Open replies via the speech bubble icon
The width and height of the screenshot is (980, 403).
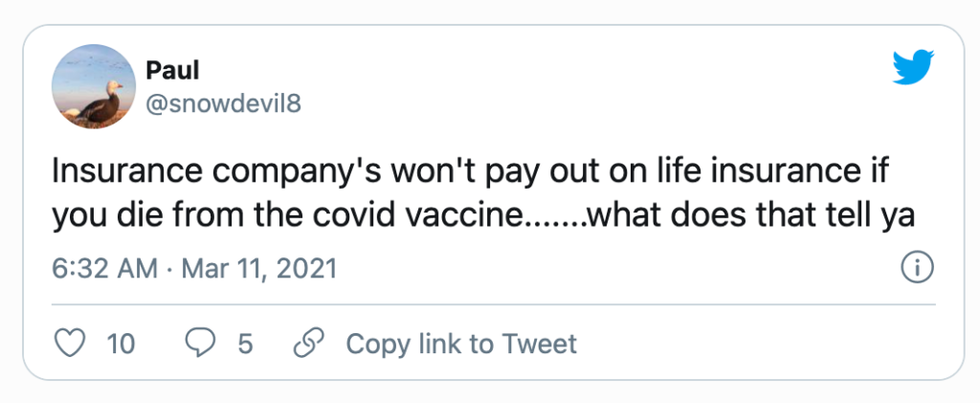[x=200, y=344]
